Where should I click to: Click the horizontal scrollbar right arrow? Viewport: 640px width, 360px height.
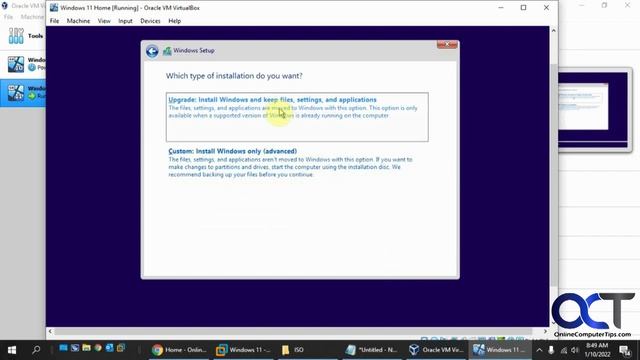pos(545,331)
